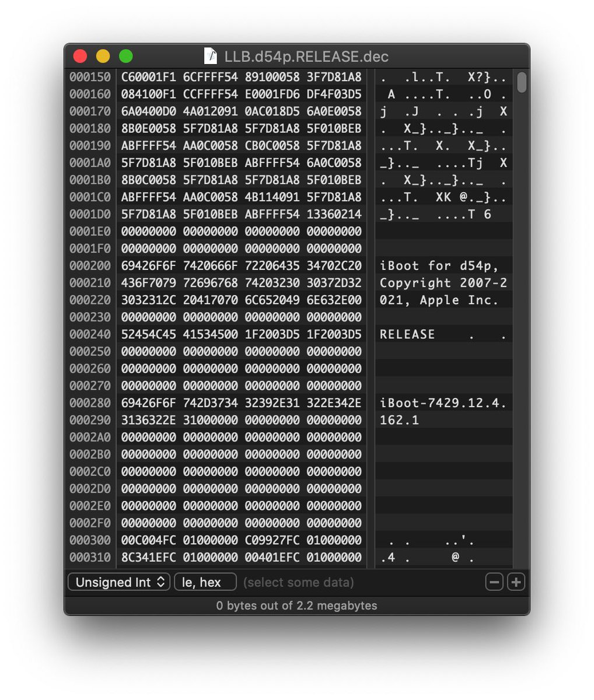Click ASCII text '162.1' in row 000290

point(399,420)
